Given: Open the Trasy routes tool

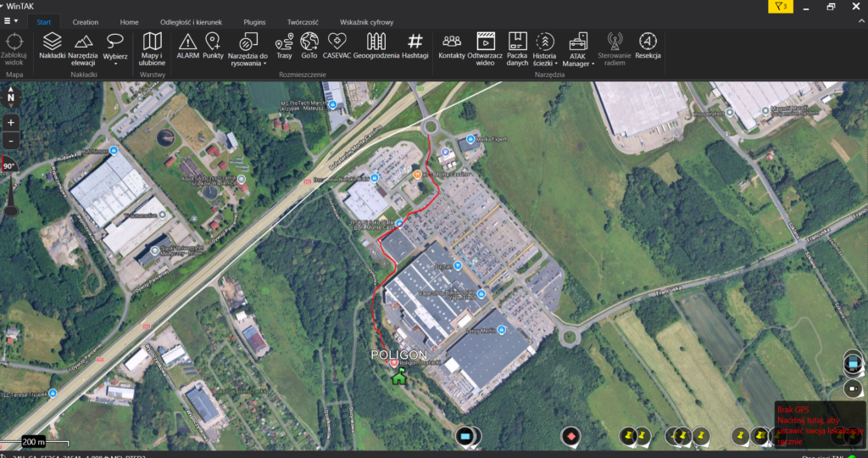Looking at the screenshot, I should pyautogui.click(x=284, y=47).
